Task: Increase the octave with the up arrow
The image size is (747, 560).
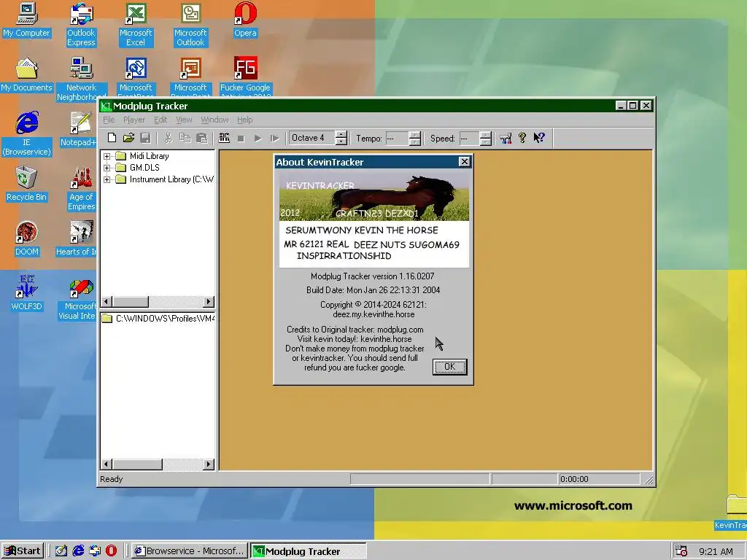Action: (341, 135)
